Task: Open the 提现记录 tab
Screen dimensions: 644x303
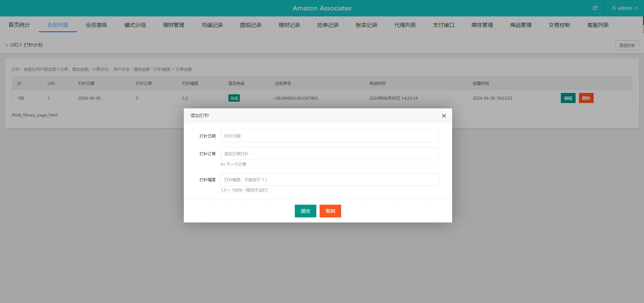Action: click(x=251, y=25)
